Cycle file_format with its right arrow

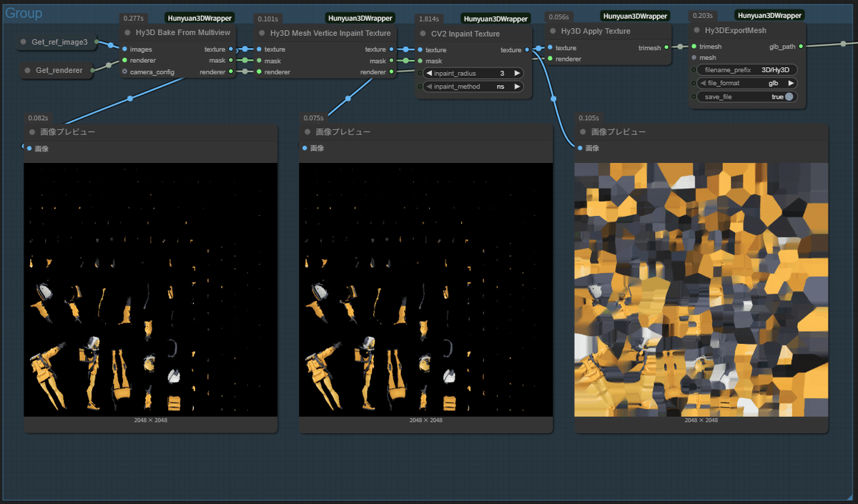click(x=792, y=82)
